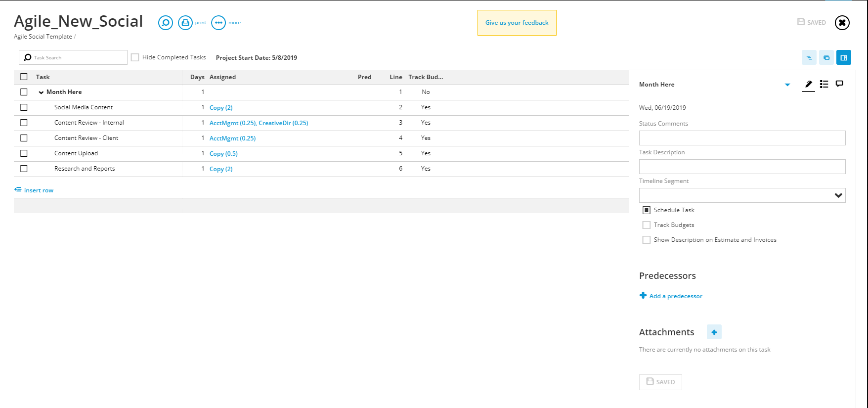The height and width of the screenshot is (408, 868).
Task: Click the magnifier icon in Task Search
Action: (28, 57)
